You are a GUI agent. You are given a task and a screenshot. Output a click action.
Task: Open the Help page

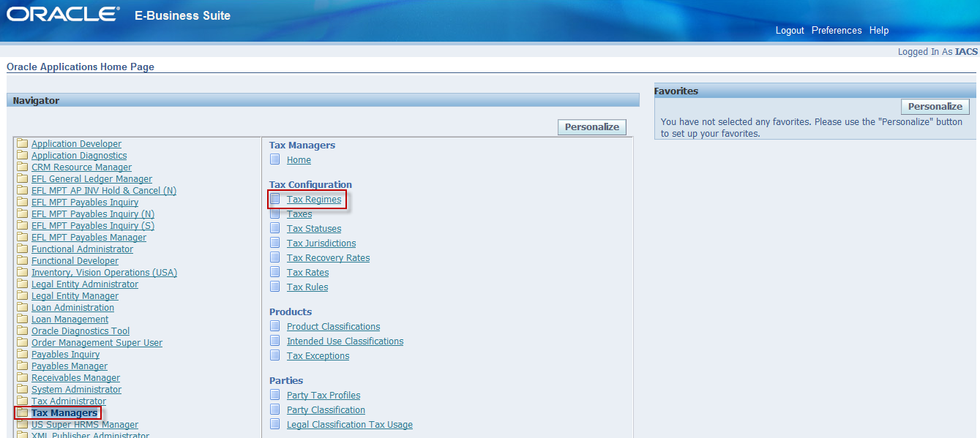(x=879, y=30)
